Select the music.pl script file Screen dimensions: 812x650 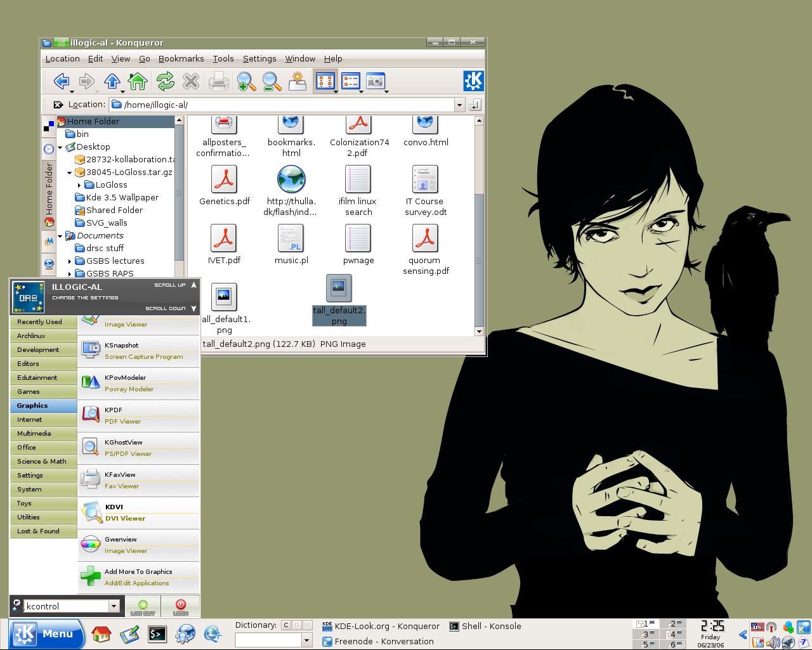[291, 238]
